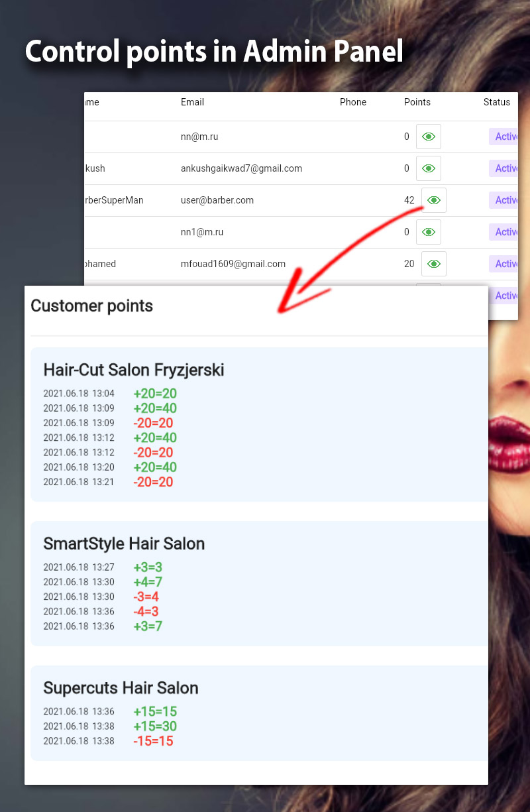Screen dimensions: 530x812
Task: Click the Status column header
Action: (x=497, y=102)
